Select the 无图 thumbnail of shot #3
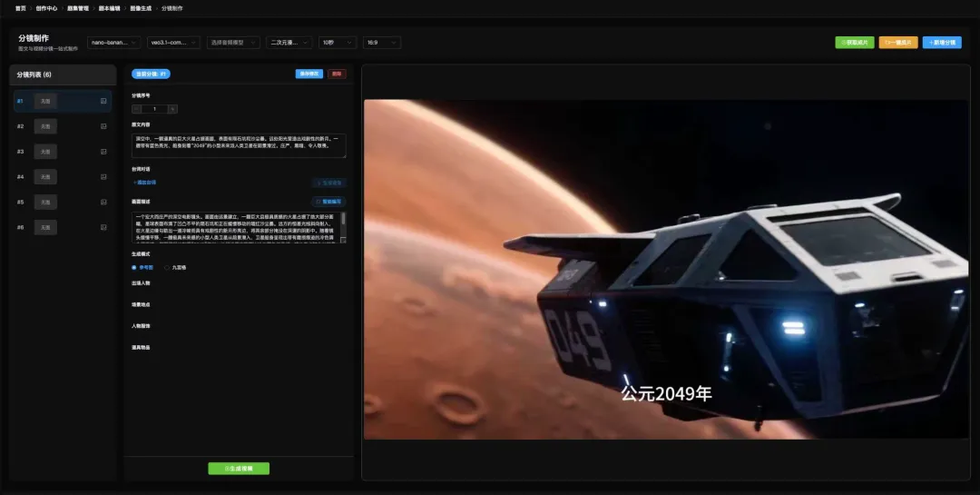980x495 pixels. (45, 152)
